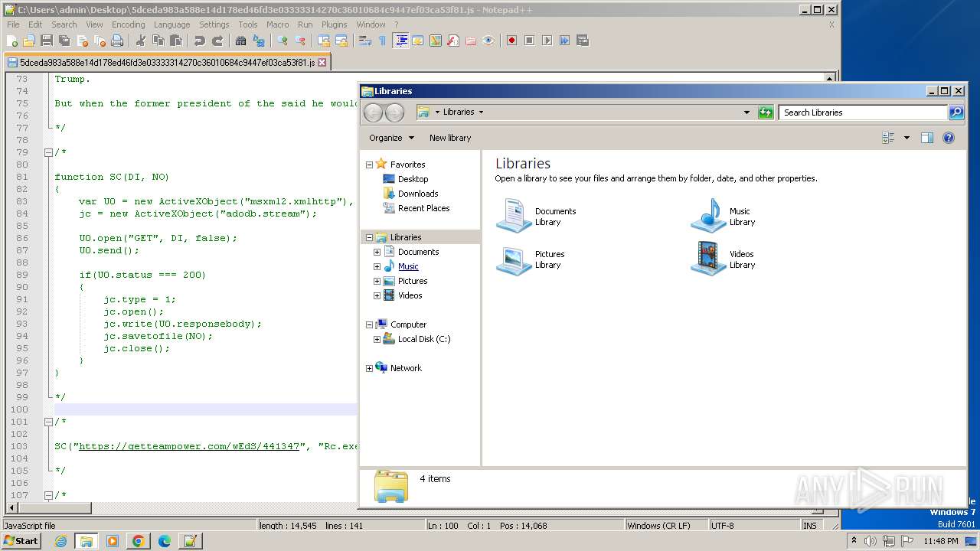
Task: Collapse the comment fold at line 107
Action: click(x=48, y=495)
